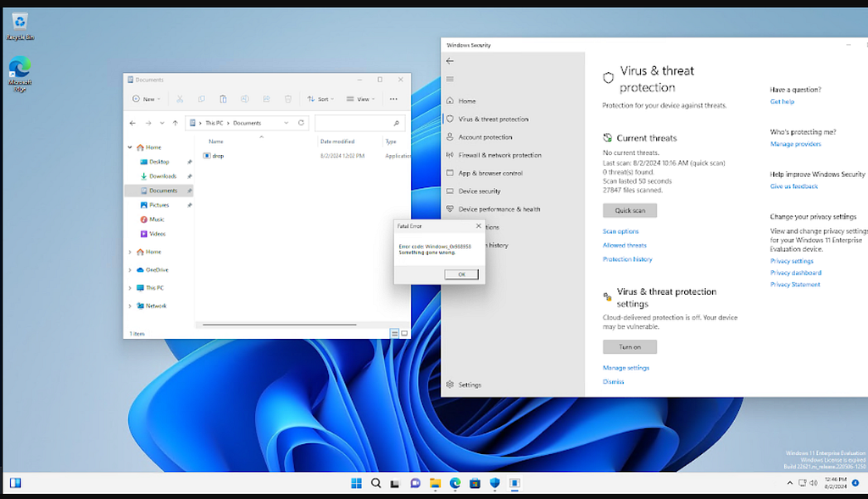Open Settings in Windows Security sidebar
Viewport: 868px width, 499px height.
click(x=514, y=385)
